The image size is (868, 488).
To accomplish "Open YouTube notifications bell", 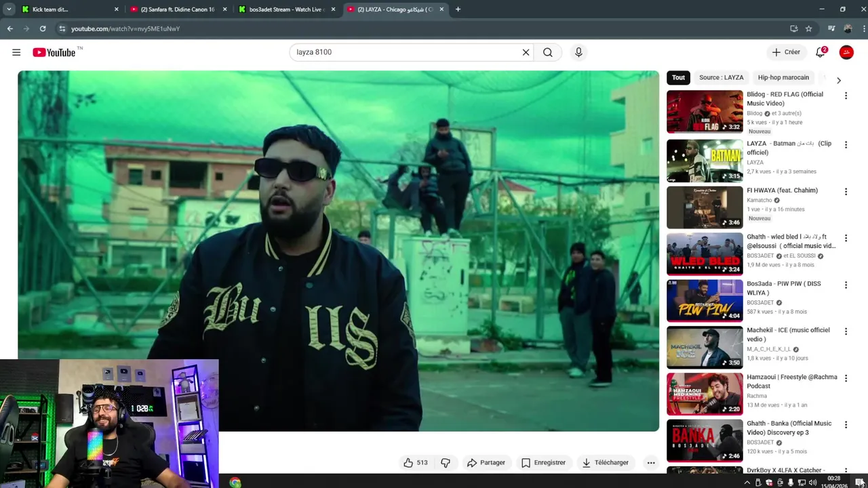I will 821,52.
